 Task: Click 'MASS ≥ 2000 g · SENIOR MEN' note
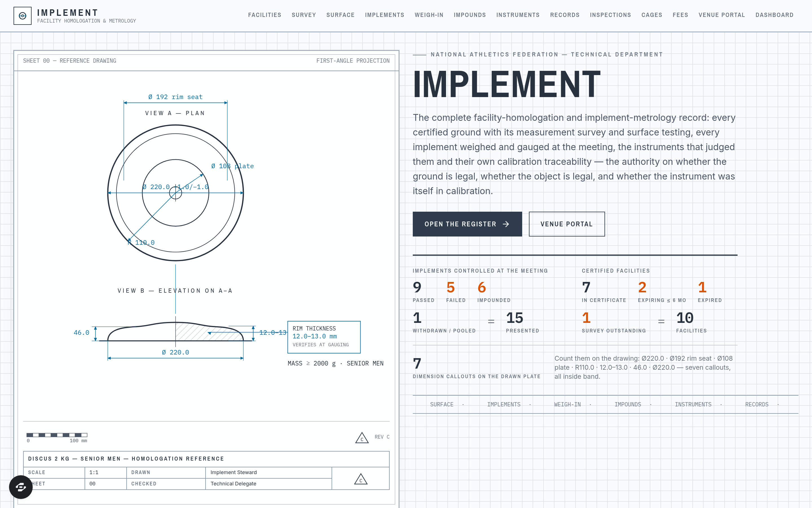(336, 364)
